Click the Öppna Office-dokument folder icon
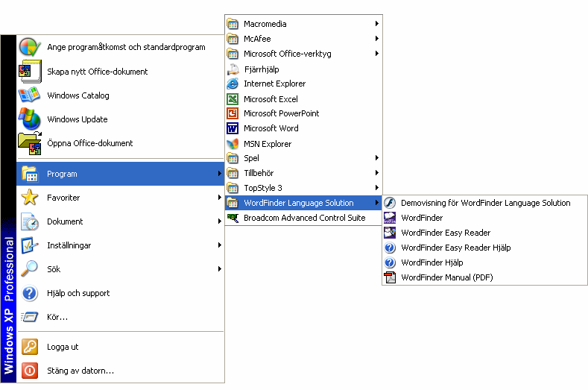The image size is (588, 390). point(30,143)
